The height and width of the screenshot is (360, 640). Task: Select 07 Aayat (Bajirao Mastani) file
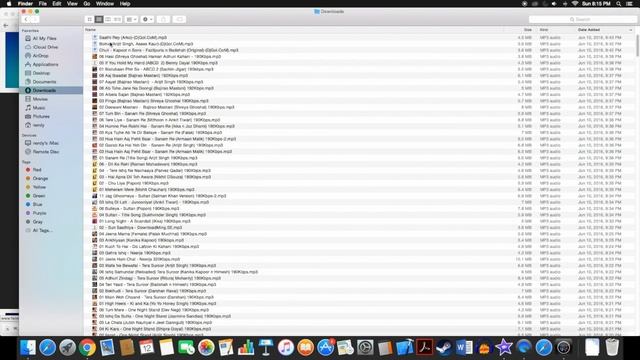click(x=151, y=82)
